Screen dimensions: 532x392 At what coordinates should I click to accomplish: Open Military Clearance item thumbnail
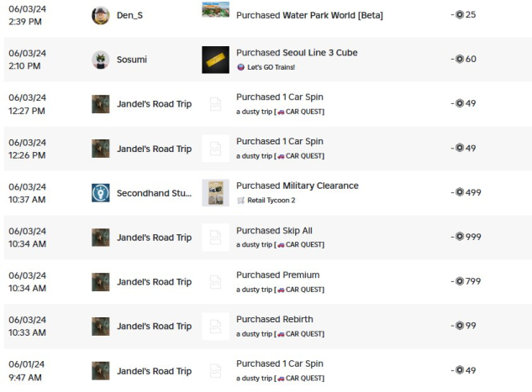(216, 193)
